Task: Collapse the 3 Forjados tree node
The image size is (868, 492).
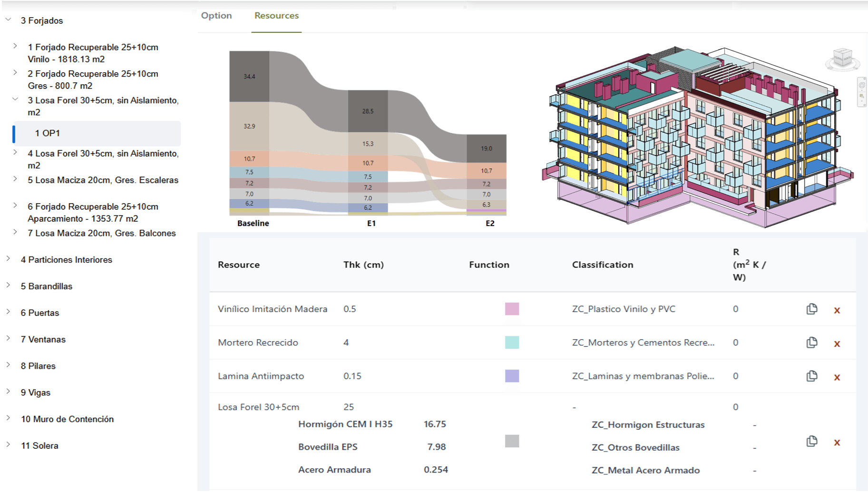Action: (x=9, y=20)
